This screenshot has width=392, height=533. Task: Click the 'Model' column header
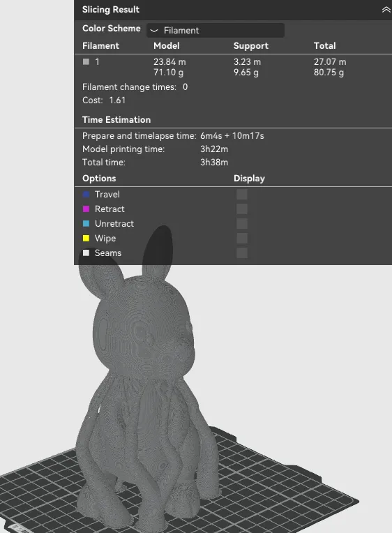tap(166, 45)
